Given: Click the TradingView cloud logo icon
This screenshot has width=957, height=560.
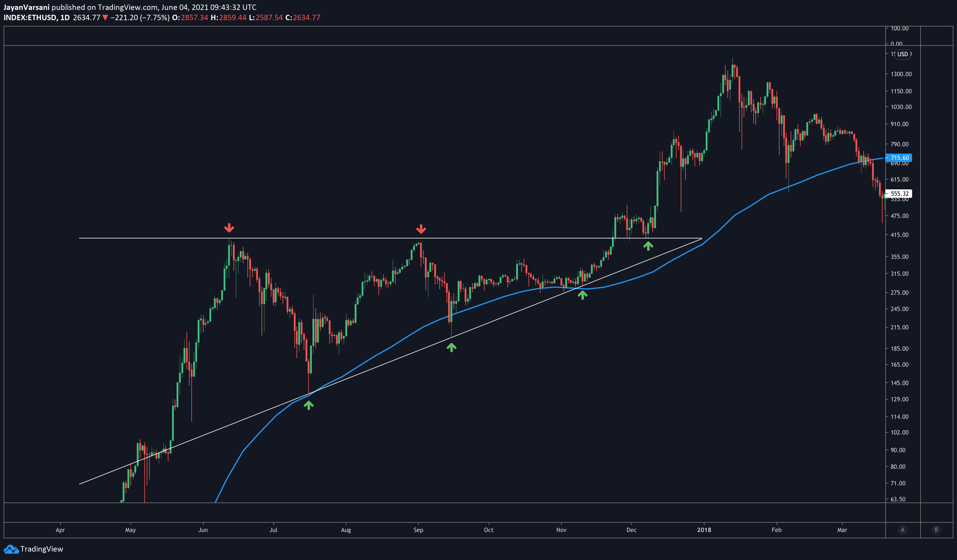Looking at the screenshot, I should pos(11,549).
